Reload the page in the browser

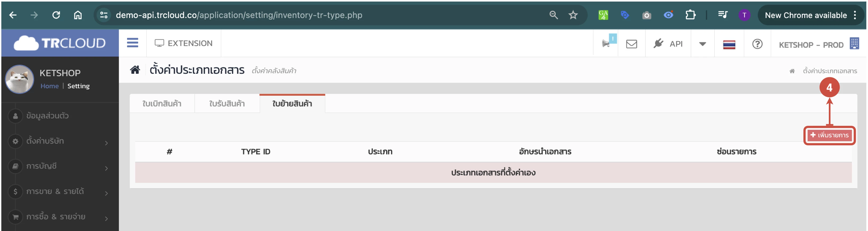(56, 15)
